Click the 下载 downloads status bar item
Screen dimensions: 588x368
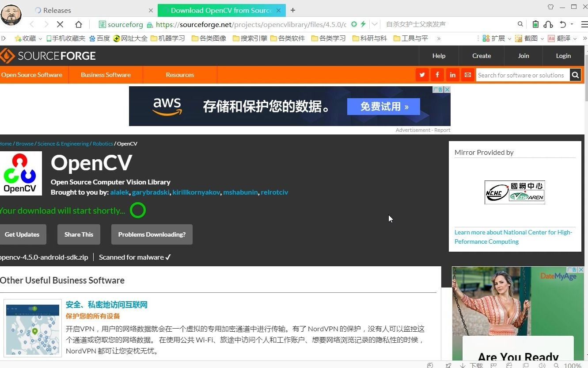click(x=472, y=365)
